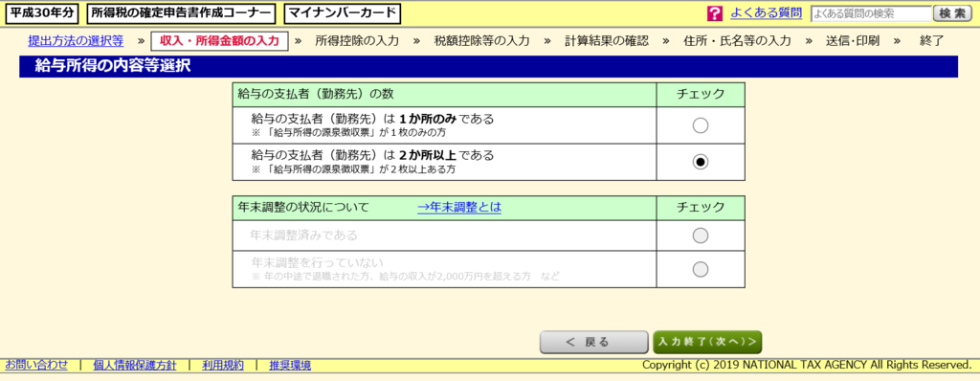Go to the 提出方法の選択等 step link

(x=76, y=41)
